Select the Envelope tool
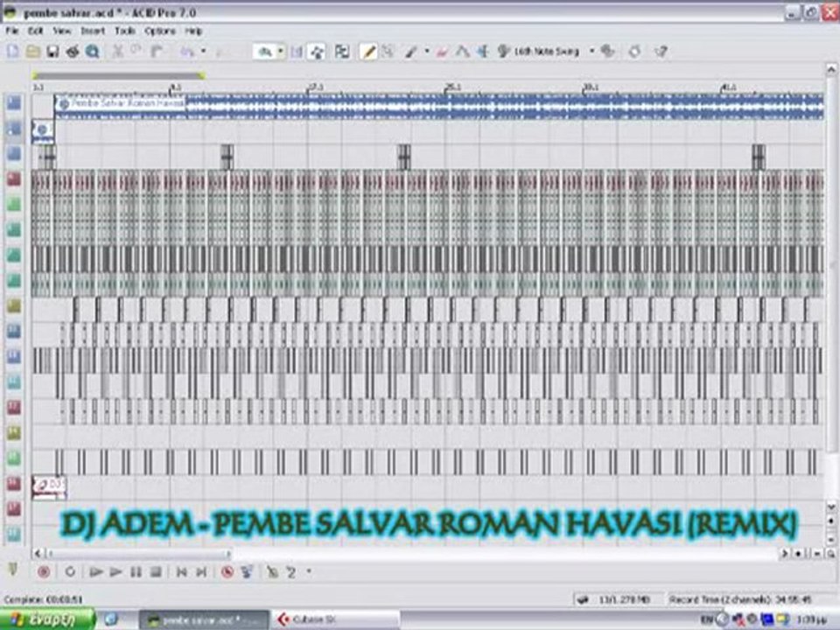This screenshot has width=840, height=630. [463, 52]
